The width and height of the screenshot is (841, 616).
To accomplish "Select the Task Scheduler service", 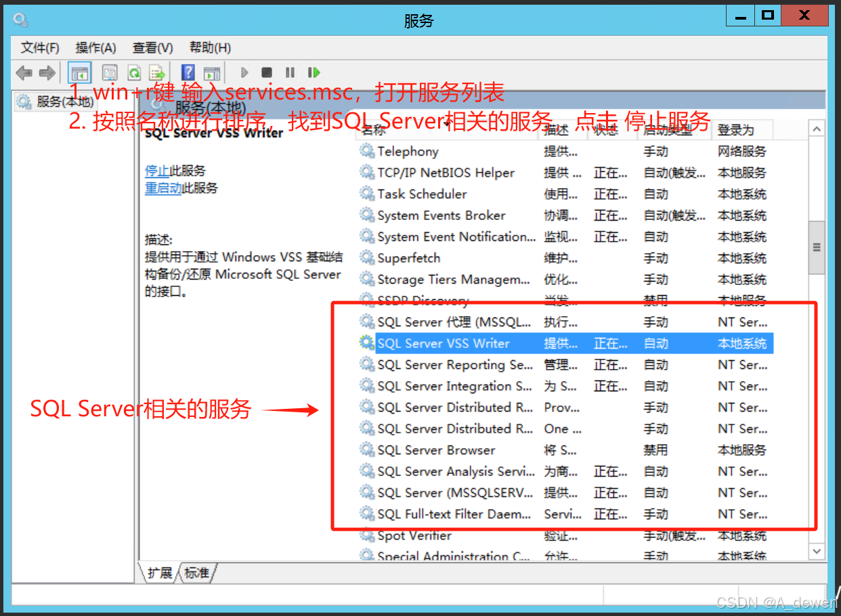I will (566, 194).
